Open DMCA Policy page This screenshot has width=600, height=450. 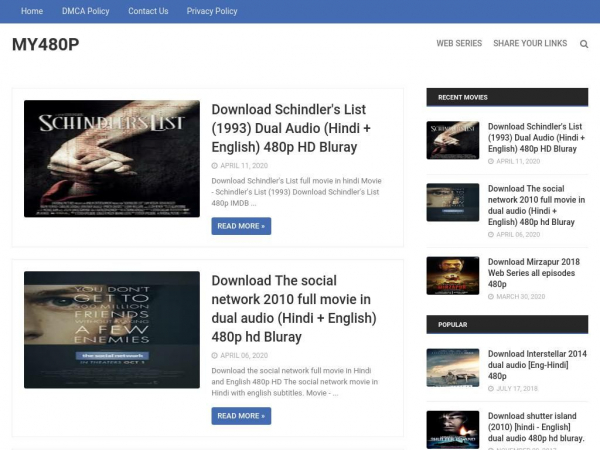point(86,11)
